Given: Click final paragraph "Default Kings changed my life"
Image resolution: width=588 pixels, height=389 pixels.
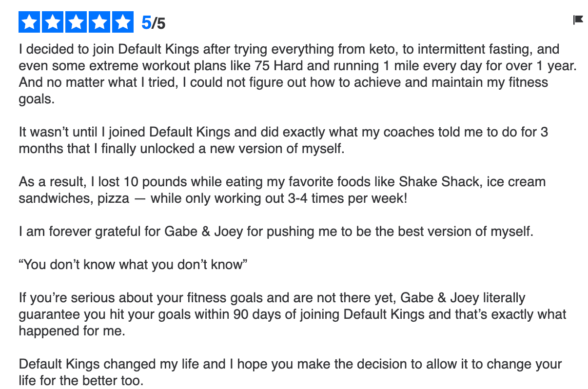Looking at the screenshot, I should [291, 372].
